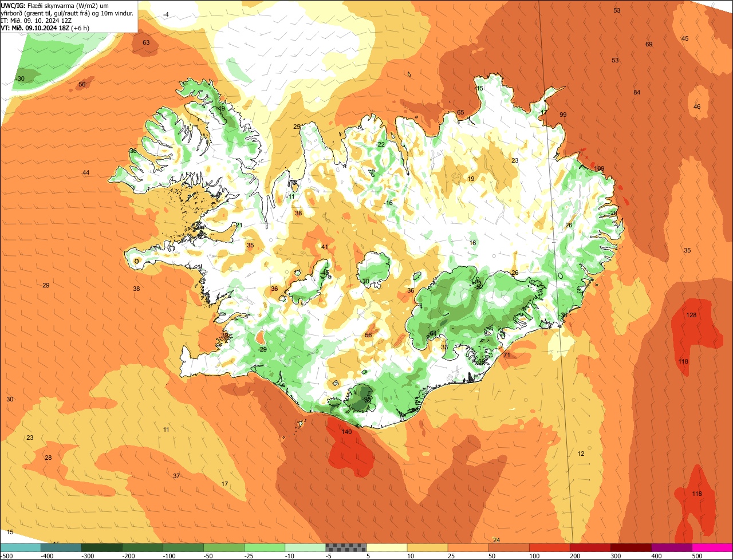Click the value 95 on the southern glacier
This screenshot has height=560, width=733.
(x=368, y=400)
